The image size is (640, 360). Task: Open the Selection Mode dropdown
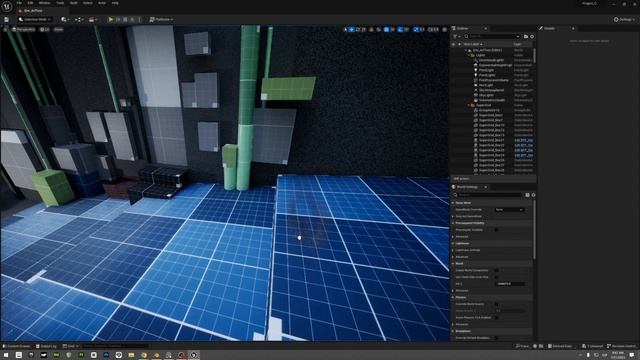click(35, 20)
